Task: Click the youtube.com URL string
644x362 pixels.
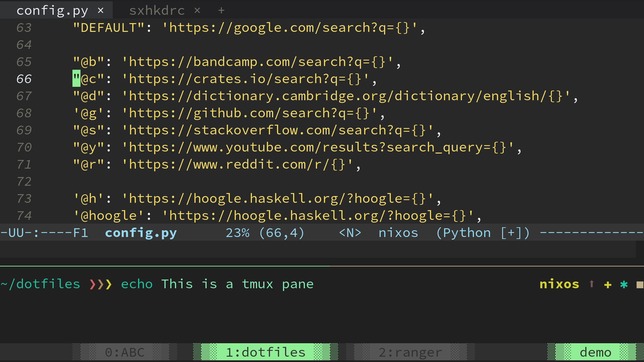Action: [x=318, y=147]
